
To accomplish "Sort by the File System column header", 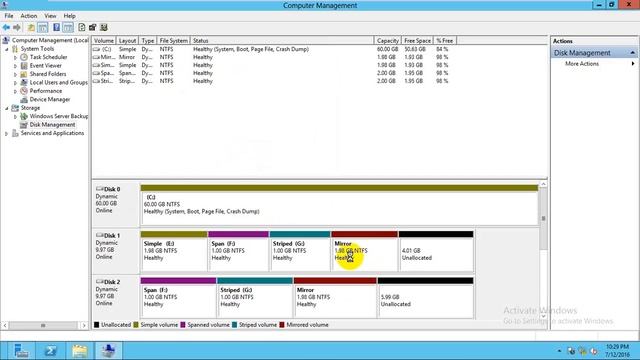I will click(173, 40).
